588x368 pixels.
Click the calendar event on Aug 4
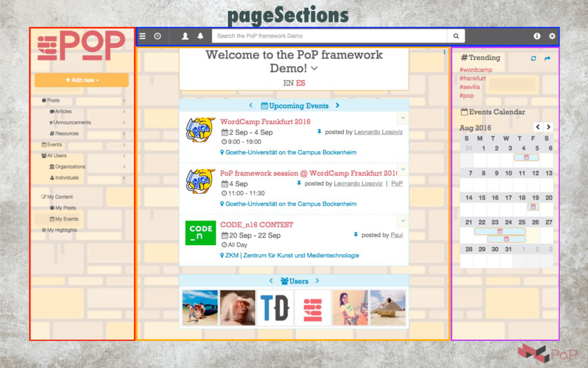(x=526, y=158)
